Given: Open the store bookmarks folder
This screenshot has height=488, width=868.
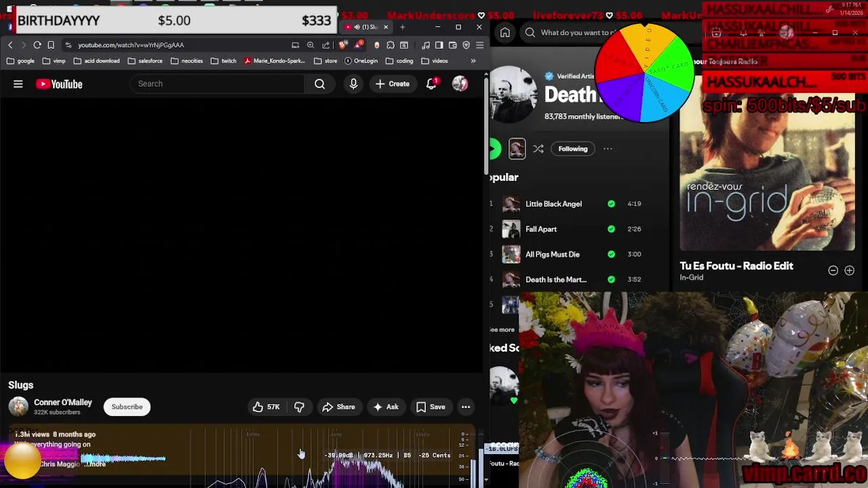Looking at the screenshot, I should 325,60.
